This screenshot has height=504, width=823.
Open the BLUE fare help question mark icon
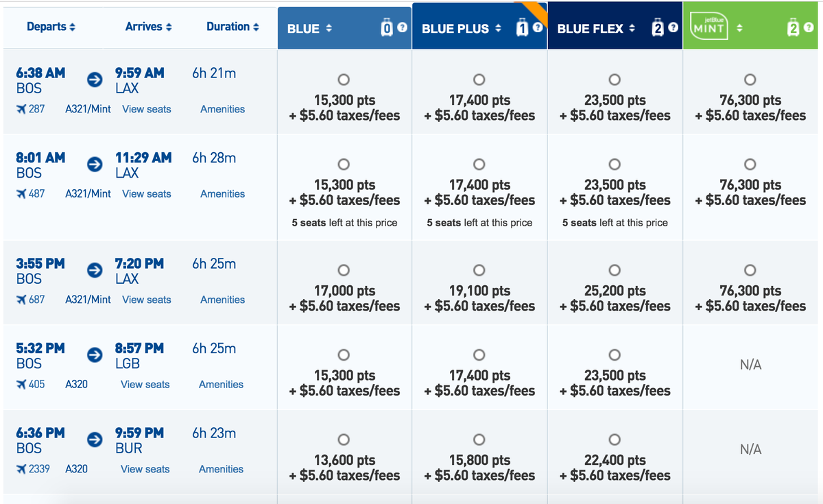(402, 28)
